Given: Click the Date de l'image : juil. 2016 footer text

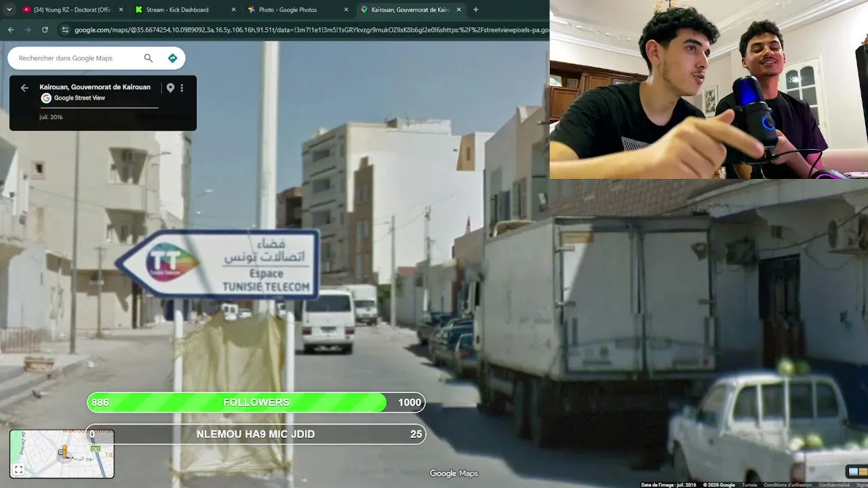Looking at the screenshot, I should tap(669, 485).
